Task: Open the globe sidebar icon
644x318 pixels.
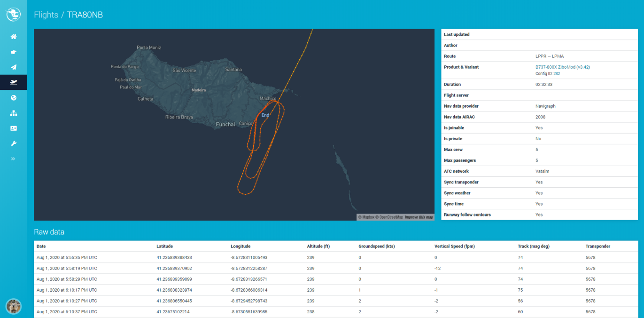Action: 14,98
